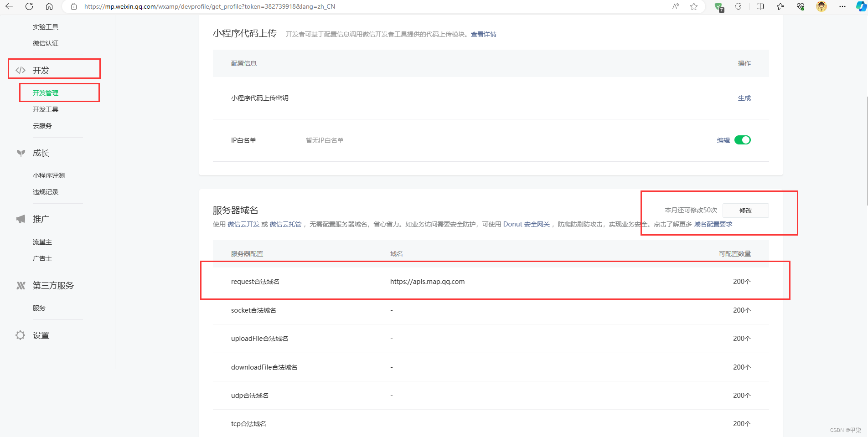Open 服务 under 第三方服务

(x=39, y=308)
